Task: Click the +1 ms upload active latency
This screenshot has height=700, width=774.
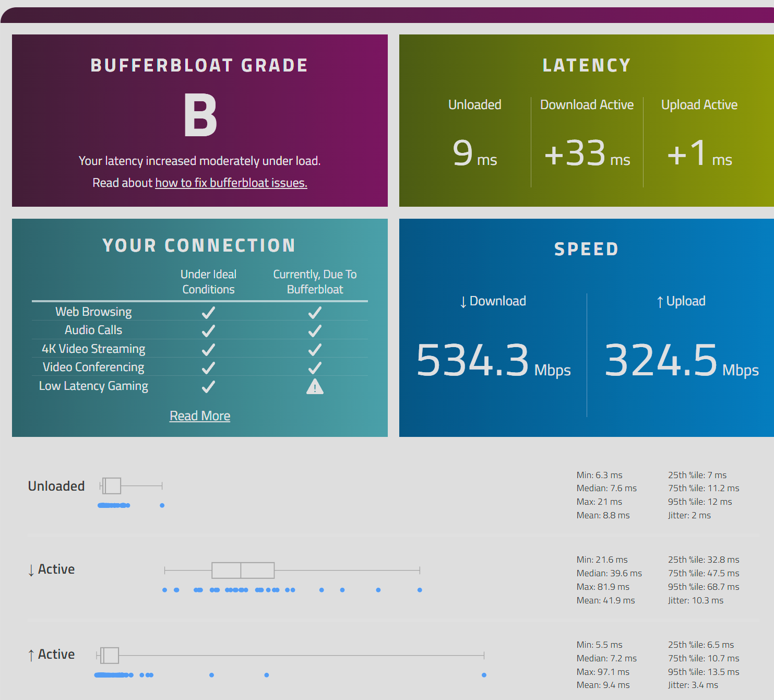Action: point(699,153)
